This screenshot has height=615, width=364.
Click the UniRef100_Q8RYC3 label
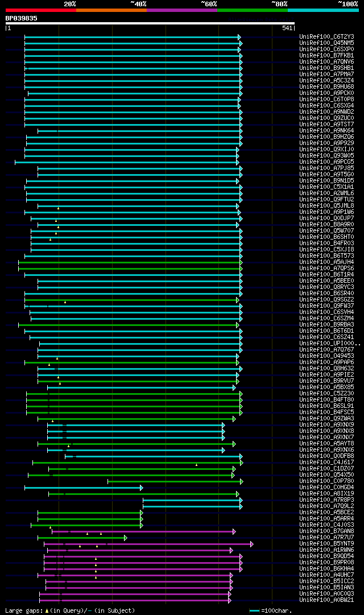pos(326,287)
